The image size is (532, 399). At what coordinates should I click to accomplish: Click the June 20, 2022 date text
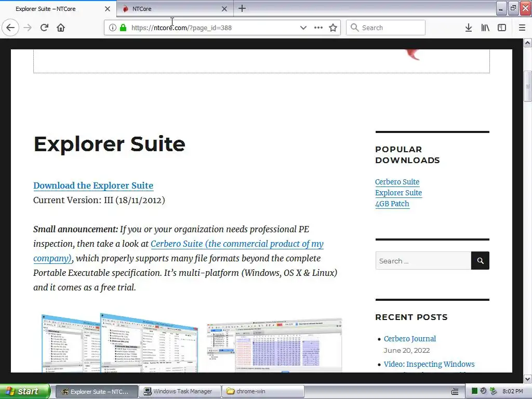click(x=406, y=351)
